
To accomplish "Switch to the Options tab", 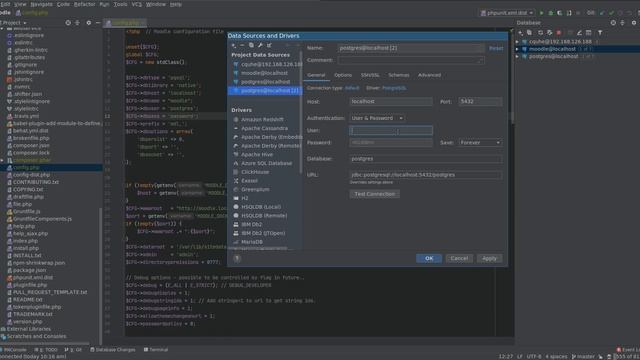I will click(343, 75).
